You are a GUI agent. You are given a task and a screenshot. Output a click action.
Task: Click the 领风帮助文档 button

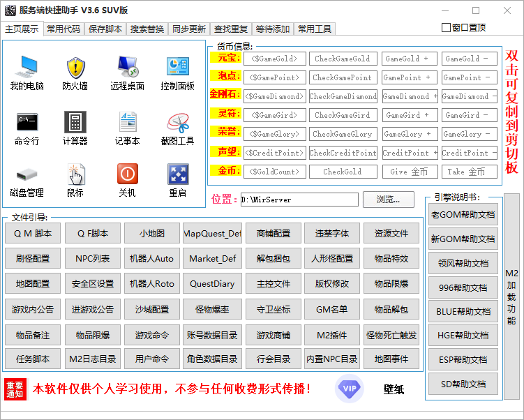[x=463, y=263]
